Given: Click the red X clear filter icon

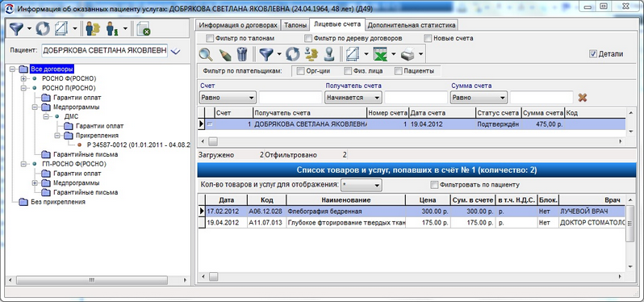Looking at the screenshot, I should [x=582, y=98].
